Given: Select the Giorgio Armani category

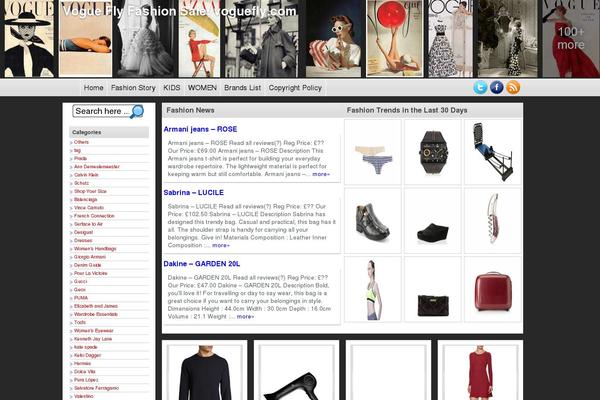Looking at the screenshot, I should (x=90, y=257).
